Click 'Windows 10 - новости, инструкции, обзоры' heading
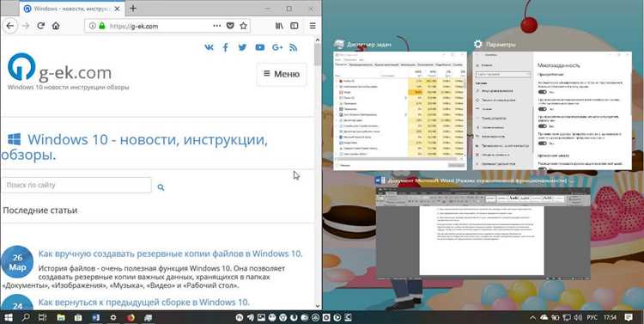644x324 pixels. 135,147
